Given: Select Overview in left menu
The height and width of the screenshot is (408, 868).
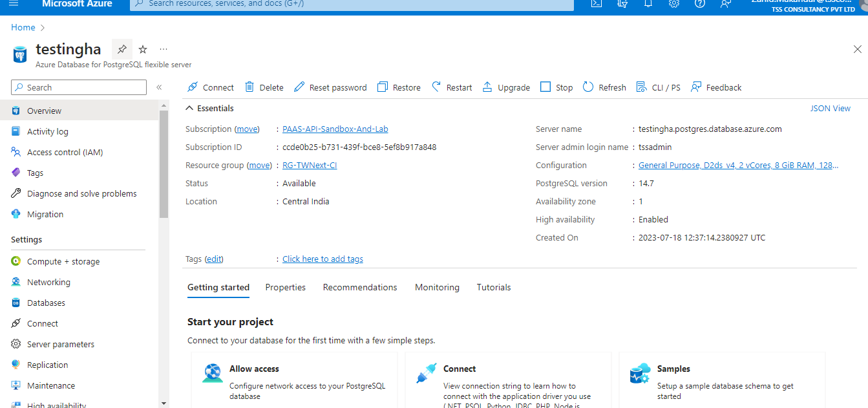Looking at the screenshot, I should point(79,111).
